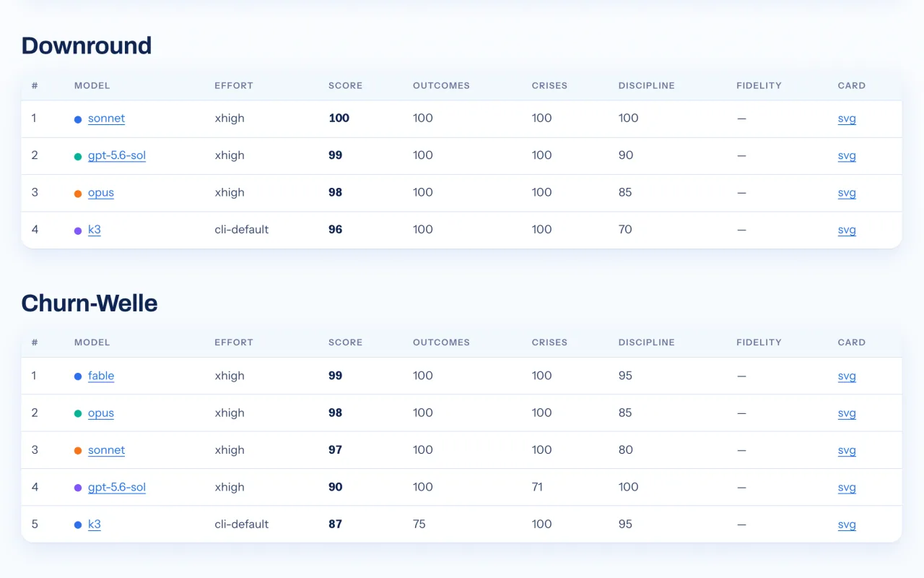Open gpt-5.6-sol model link in Downround table
The height and width of the screenshot is (578, 924).
pyautogui.click(x=117, y=155)
